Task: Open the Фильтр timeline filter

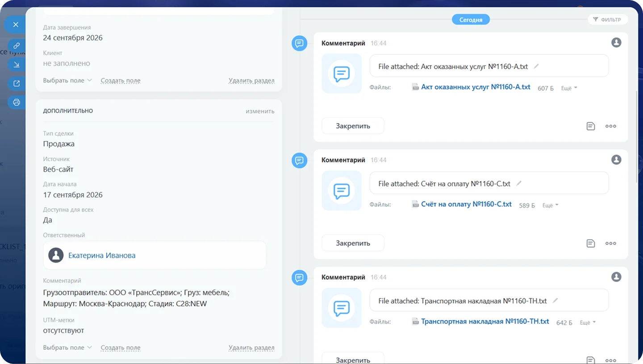Action: click(x=607, y=20)
